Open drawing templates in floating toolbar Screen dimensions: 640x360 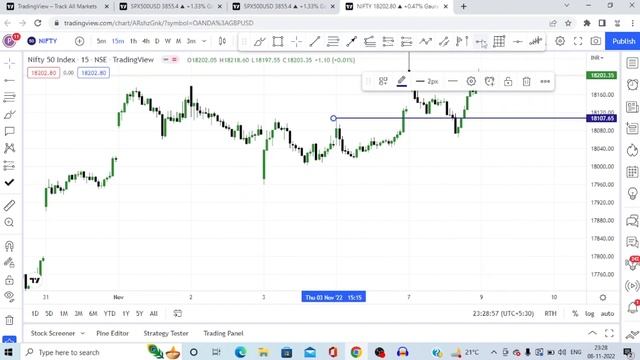click(x=383, y=81)
